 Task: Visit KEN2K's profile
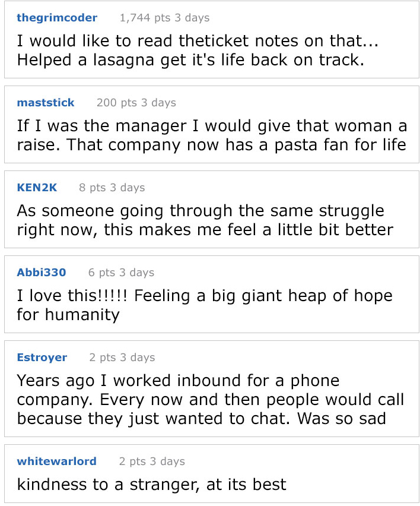coord(37,188)
